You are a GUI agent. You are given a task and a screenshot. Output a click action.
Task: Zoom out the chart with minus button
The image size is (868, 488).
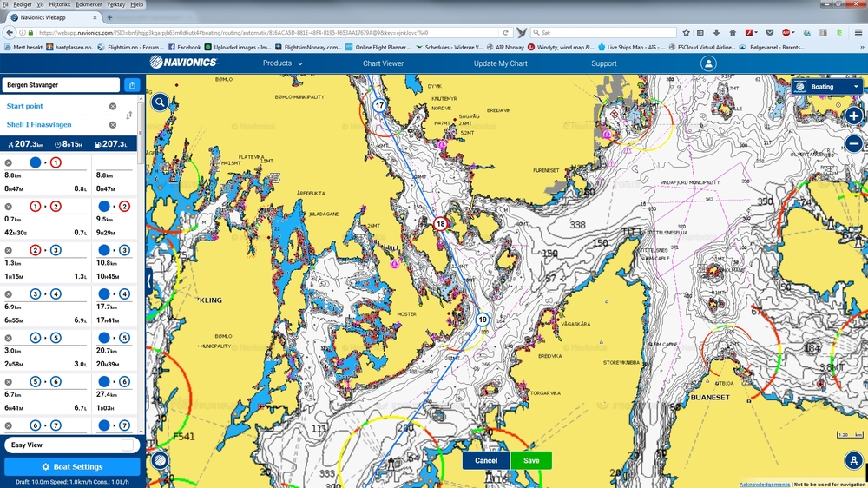point(853,144)
